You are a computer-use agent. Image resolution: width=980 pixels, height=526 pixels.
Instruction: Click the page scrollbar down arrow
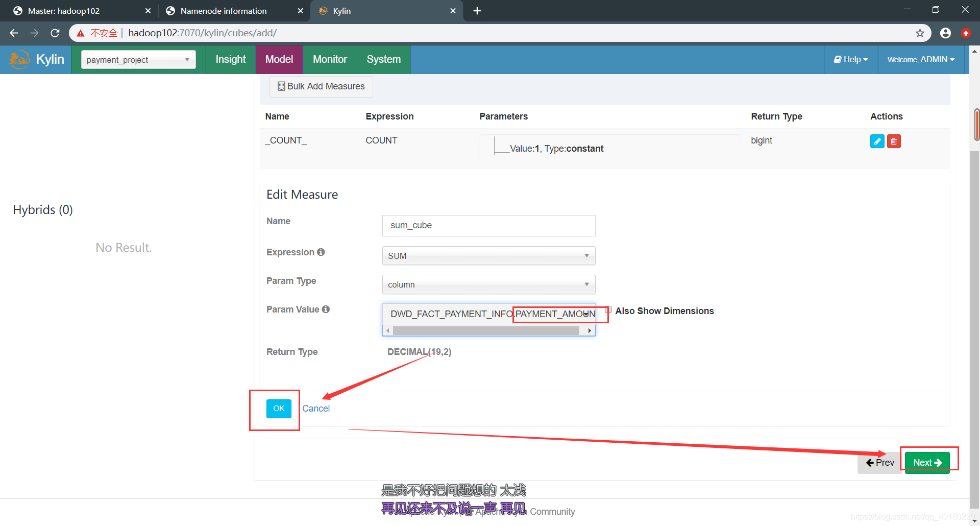[975, 521]
